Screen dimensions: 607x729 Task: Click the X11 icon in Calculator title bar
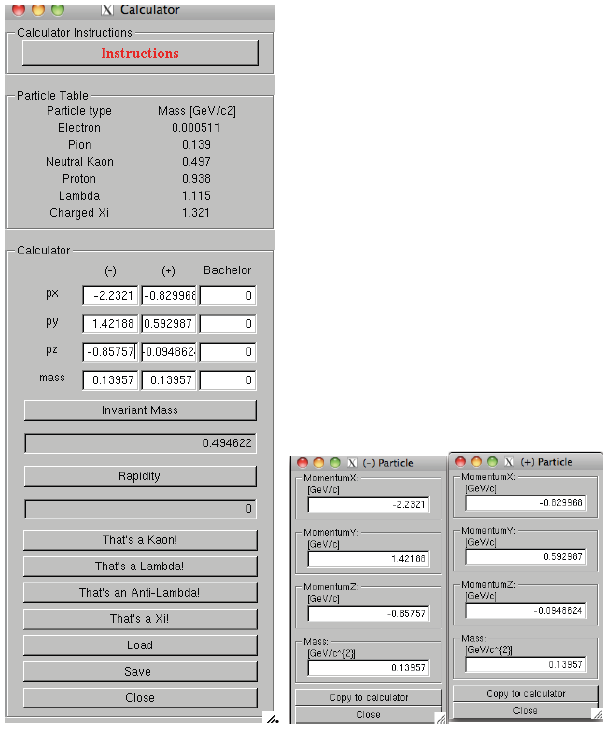tap(108, 10)
